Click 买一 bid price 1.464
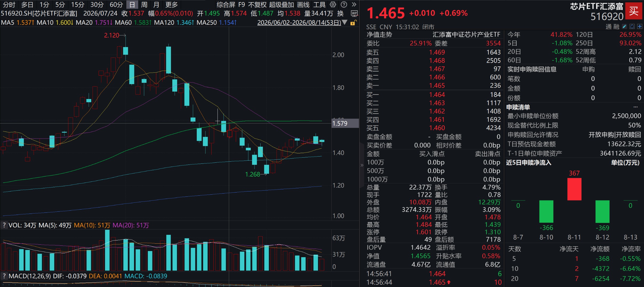 click(x=437, y=95)
